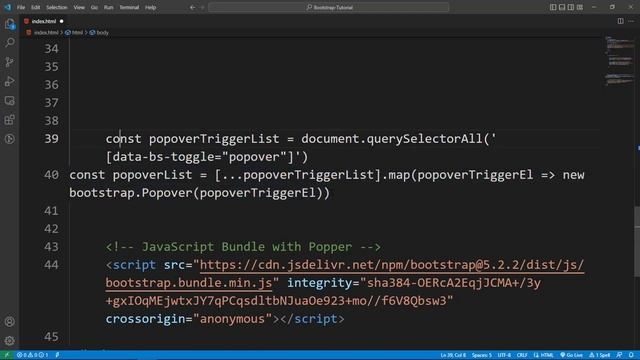Open the Edit menu
This screenshot has height=360, width=640.
click(36, 7)
